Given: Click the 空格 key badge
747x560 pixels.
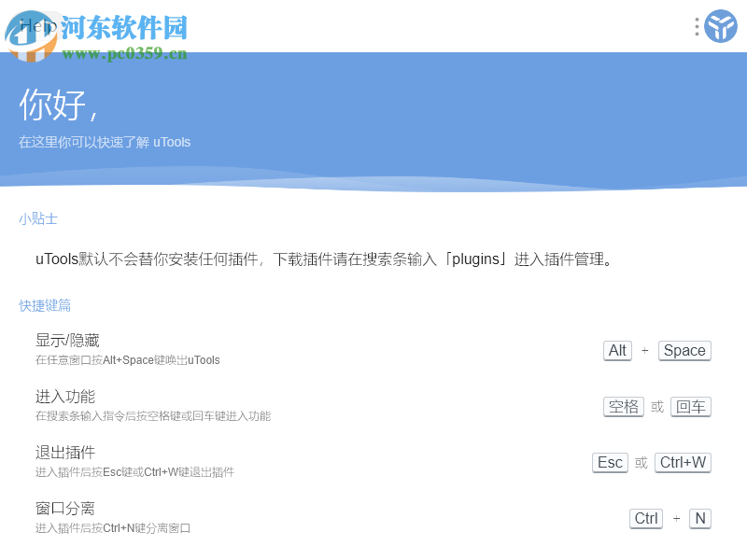Looking at the screenshot, I should pos(623,407).
